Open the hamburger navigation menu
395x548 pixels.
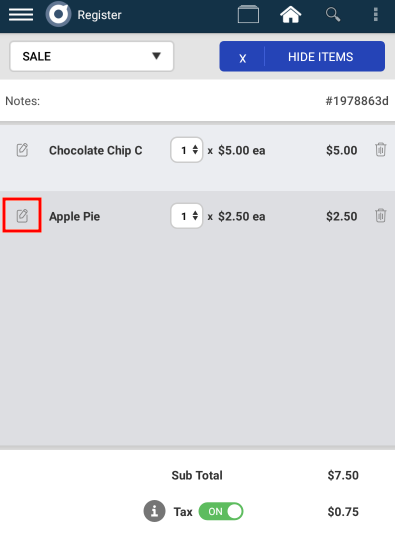21,15
